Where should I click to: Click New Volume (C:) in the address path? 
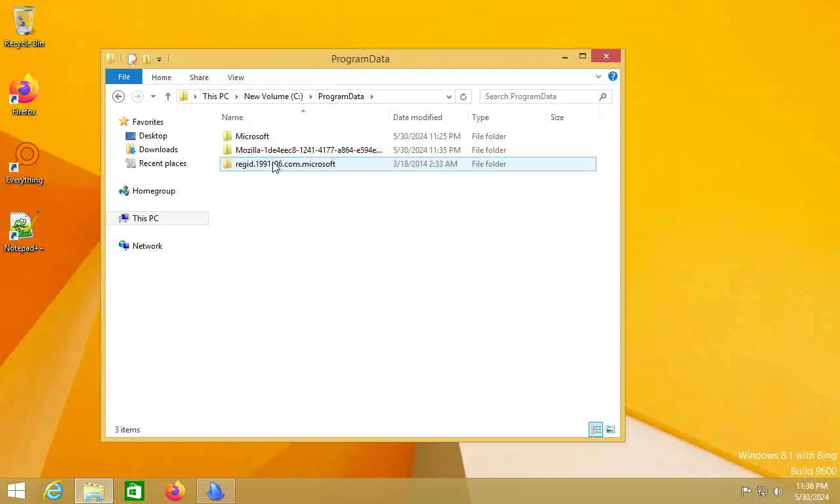(274, 96)
